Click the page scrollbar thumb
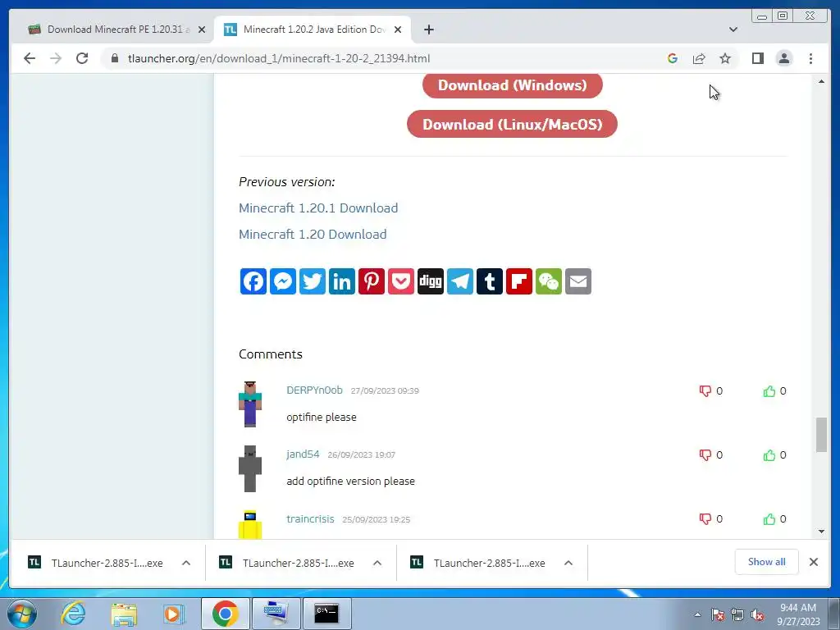The height and width of the screenshot is (630, 840). tap(821, 435)
